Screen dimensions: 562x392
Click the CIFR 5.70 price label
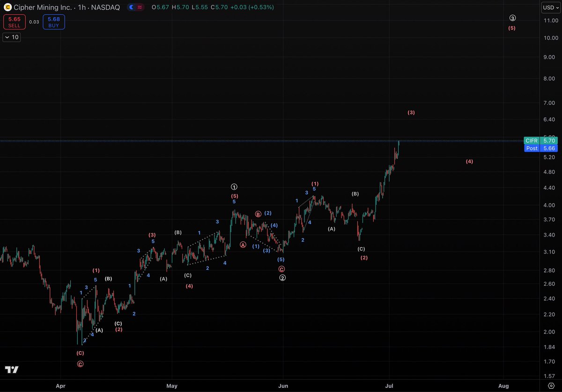(x=540, y=141)
